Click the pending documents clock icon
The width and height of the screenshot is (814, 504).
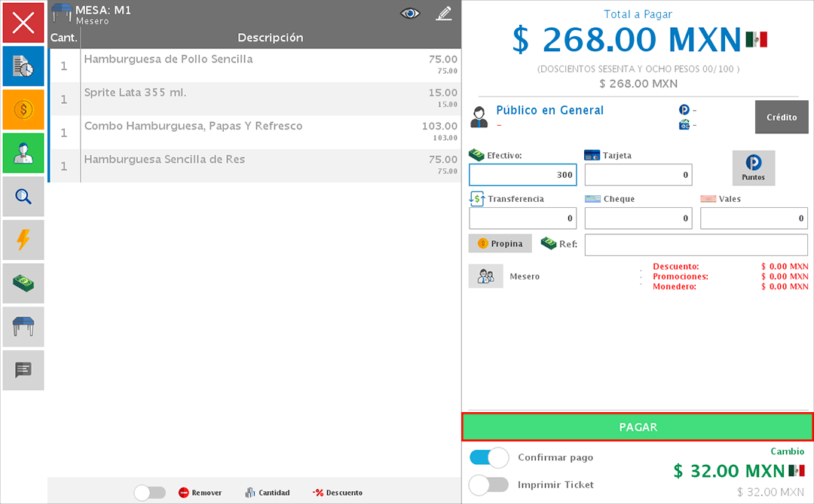pos(23,66)
